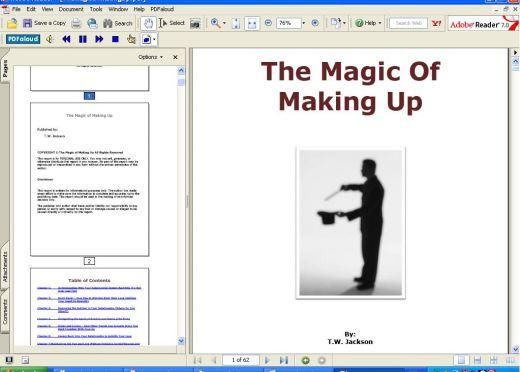520x372 pixels.
Task: Switch to the Comments side tab
Action: click(x=5, y=311)
